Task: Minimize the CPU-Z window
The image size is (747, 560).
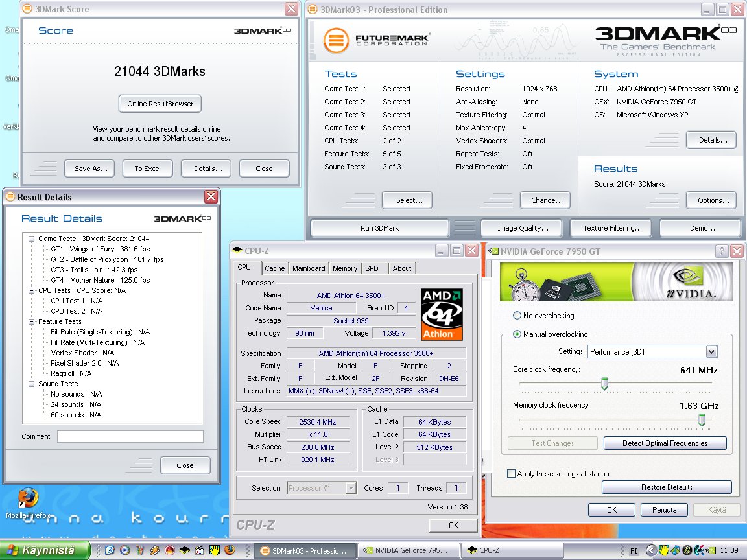Action: [x=442, y=250]
